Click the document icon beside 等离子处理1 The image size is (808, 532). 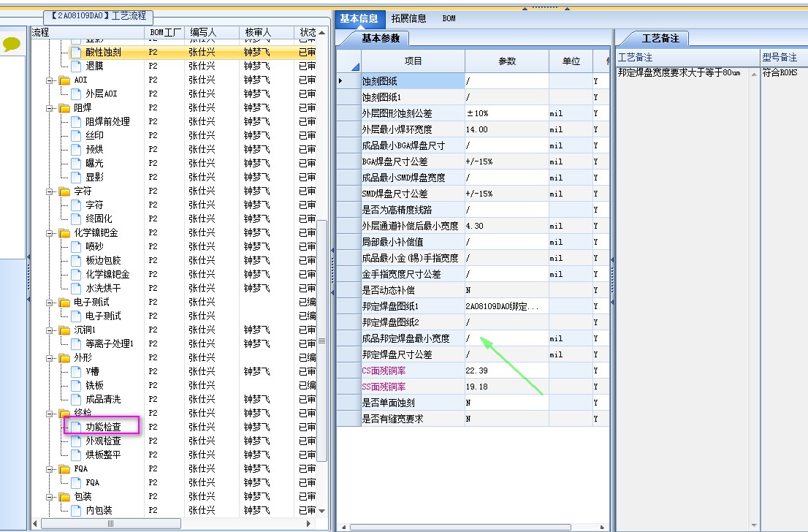click(x=76, y=344)
